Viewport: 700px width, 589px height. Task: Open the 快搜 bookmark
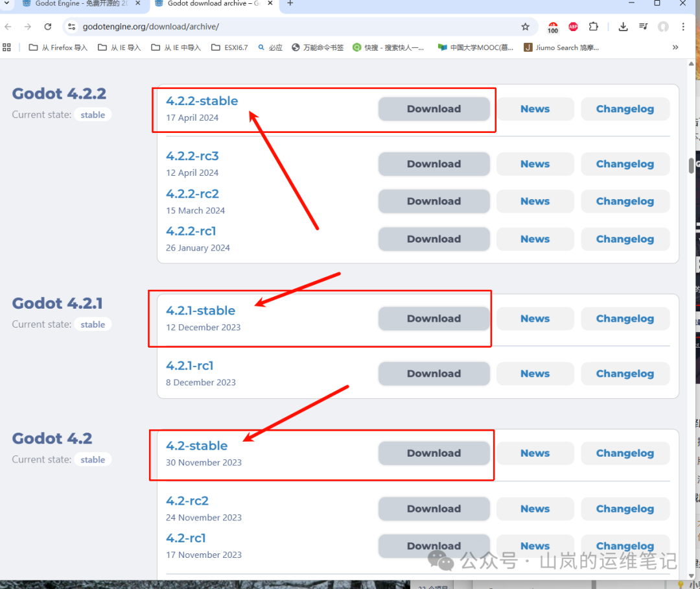pos(388,47)
